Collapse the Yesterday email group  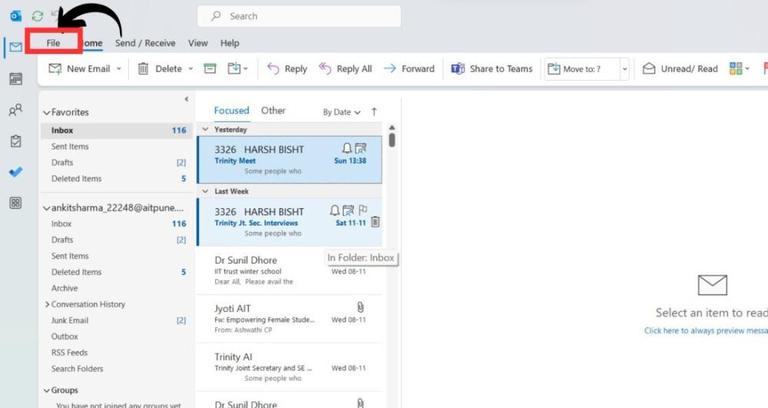pyautogui.click(x=206, y=129)
